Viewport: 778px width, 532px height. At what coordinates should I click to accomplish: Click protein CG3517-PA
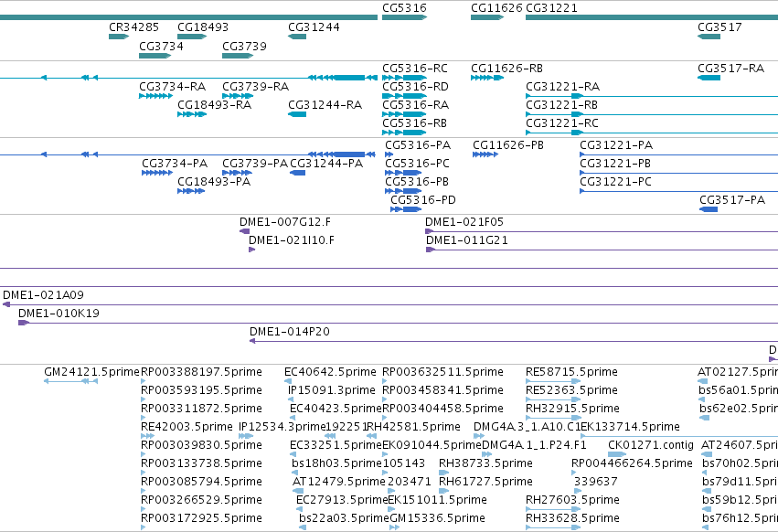tap(709, 209)
